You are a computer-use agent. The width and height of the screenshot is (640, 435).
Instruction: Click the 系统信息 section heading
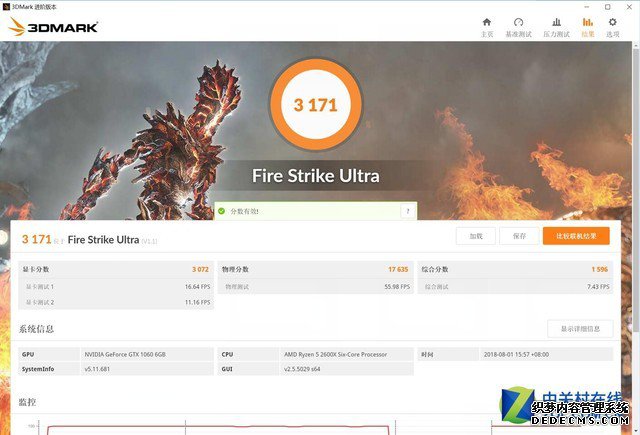click(36, 329)
